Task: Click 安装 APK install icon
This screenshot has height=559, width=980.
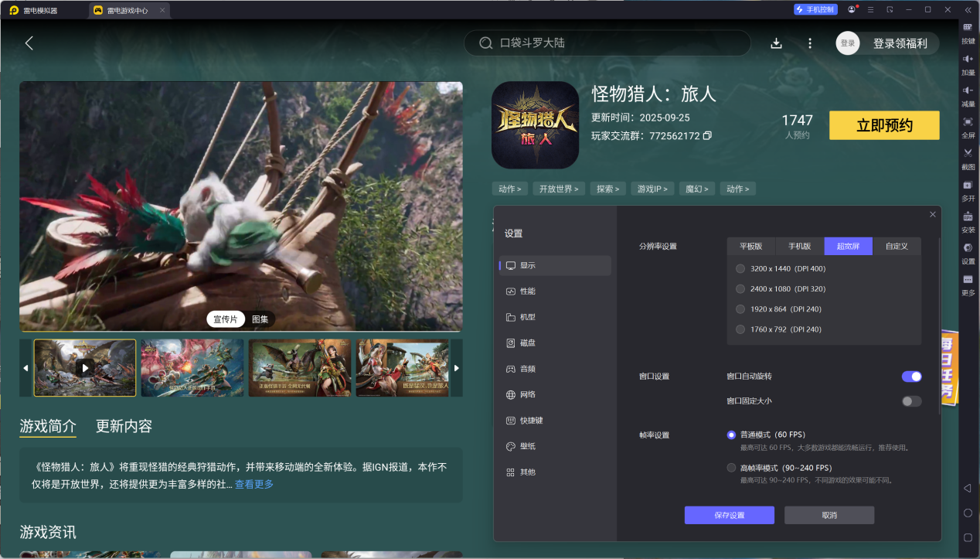Action: 968,222
